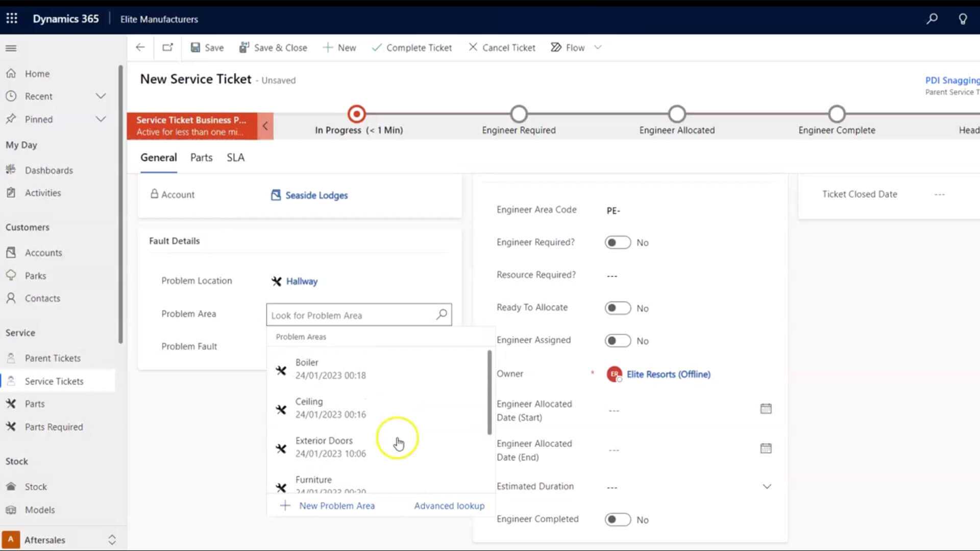
Task: Click the lookup list scrollbar
Action: coord(489,392)
